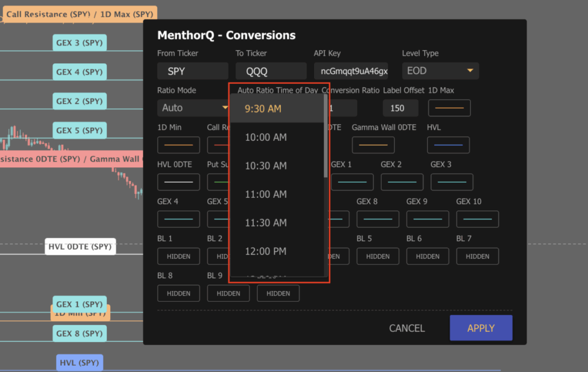
Task: Cancel the MenthorQ Conversions dialog
Action: (x=407, y=328)
